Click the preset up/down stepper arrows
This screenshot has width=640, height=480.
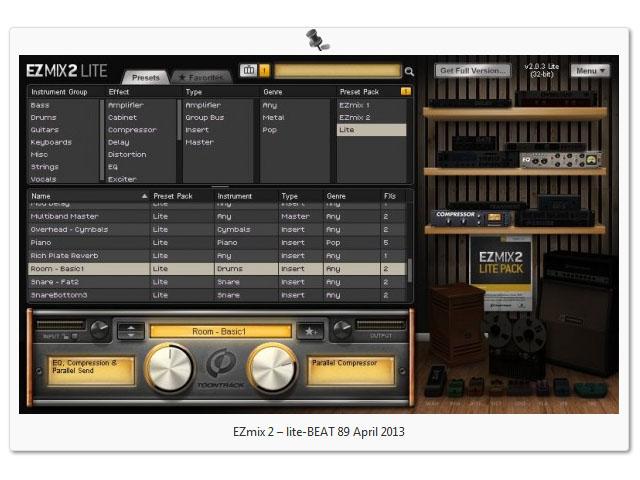(x=130, y=331)
